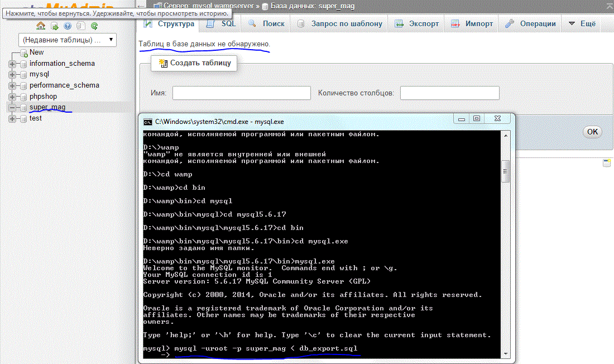Expand the test database node

click(12, 118)
